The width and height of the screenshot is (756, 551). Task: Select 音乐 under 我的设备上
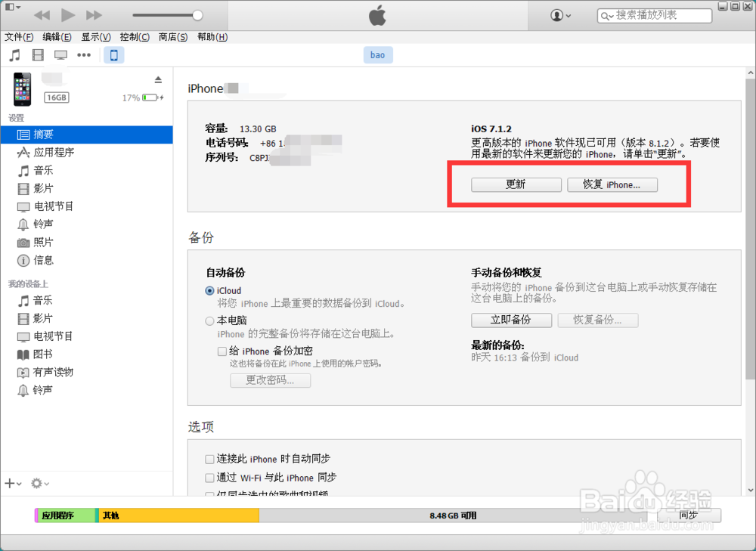(x=87, y=301)
